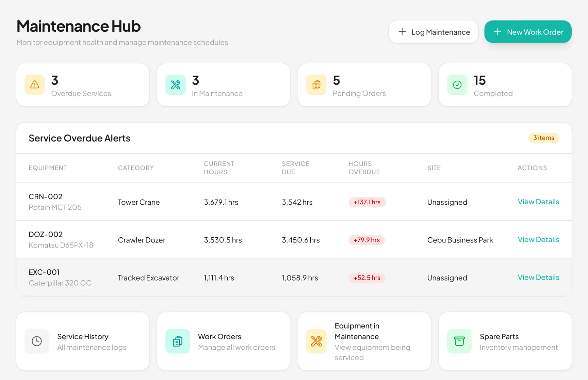Screen dimensions: 588x380
Task: Open the Work Orders card title
Action: click(x=219, y=336)
